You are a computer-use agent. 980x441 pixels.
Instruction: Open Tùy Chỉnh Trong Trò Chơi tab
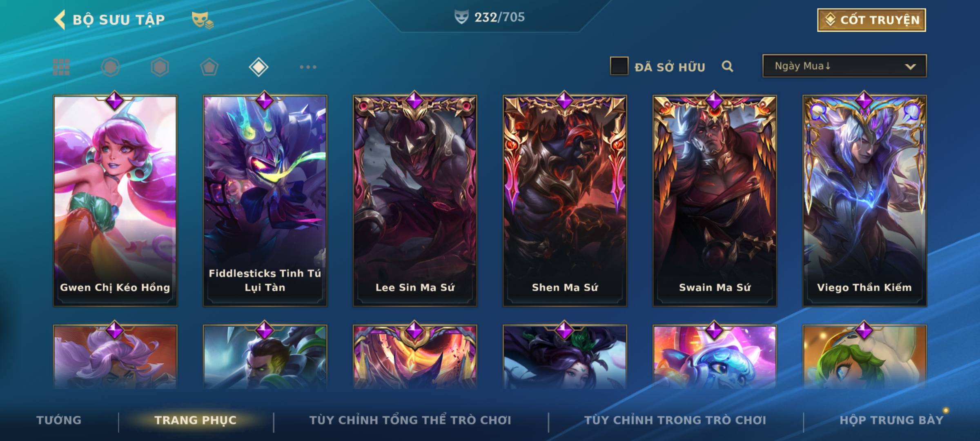click(x=675, y=420)
